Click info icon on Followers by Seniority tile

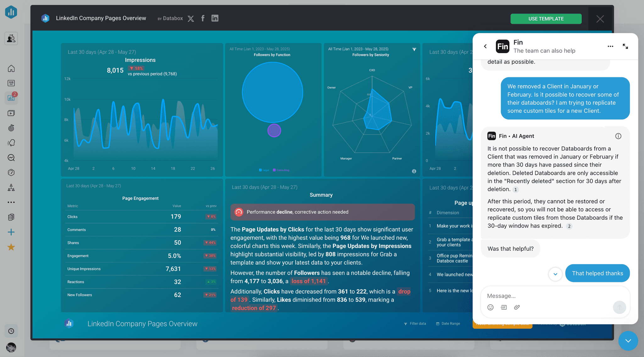click(414, 171)
